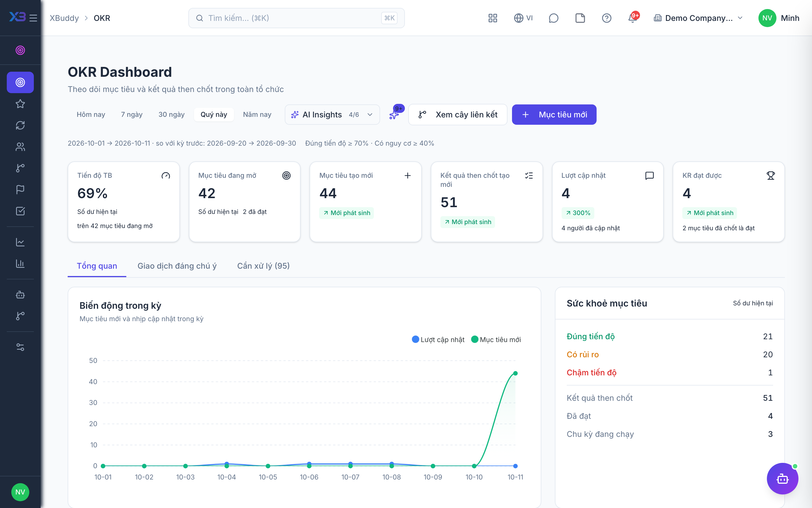
Task: Open the chat bubble icon in top bar
Action: [x=553, y=18]
